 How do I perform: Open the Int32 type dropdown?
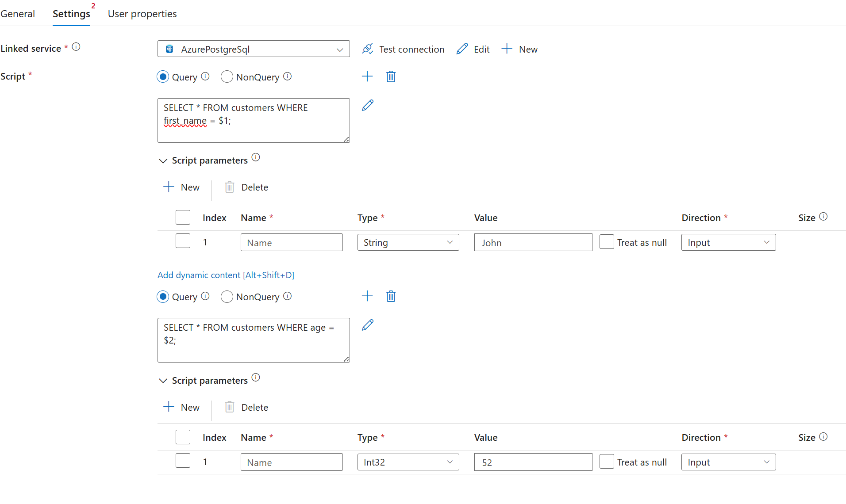pyautogui.click(x=408, y=462)
